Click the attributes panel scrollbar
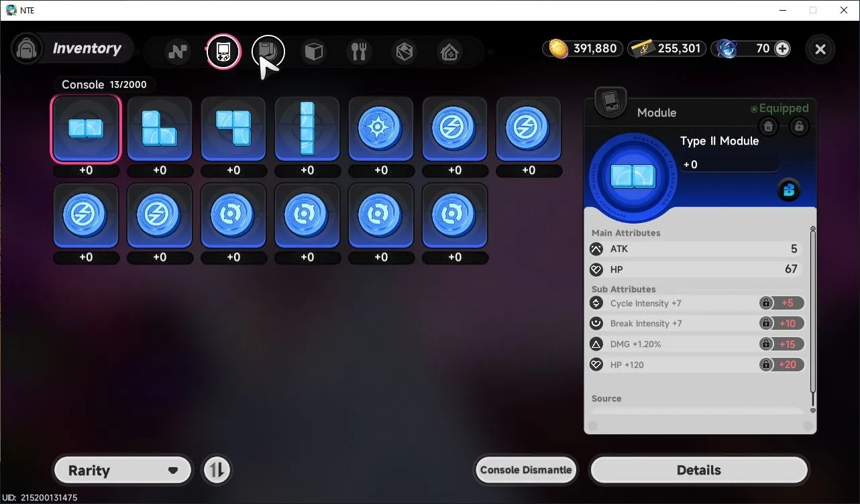 pyautogui.click(x=813, y=319)
